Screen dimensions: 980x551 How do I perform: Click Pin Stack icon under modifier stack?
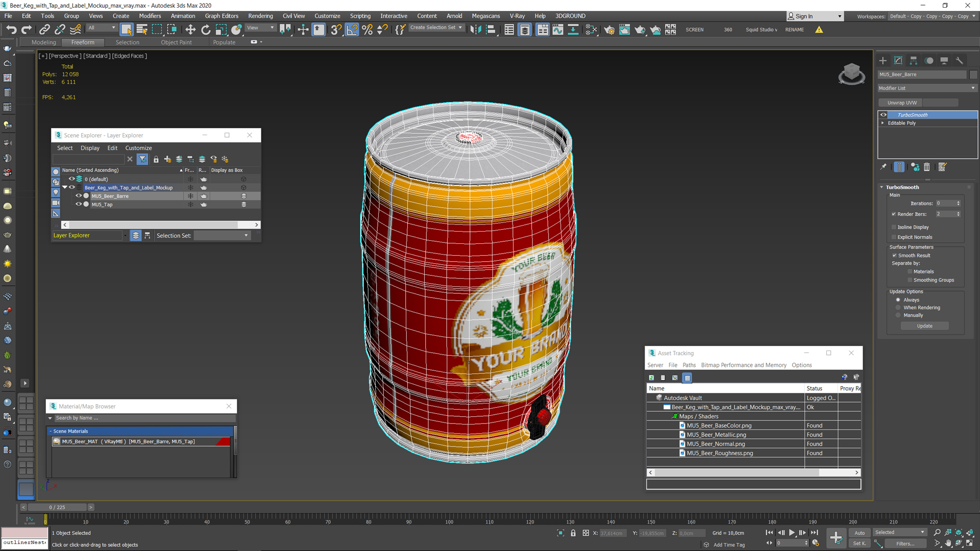point(884,167)
